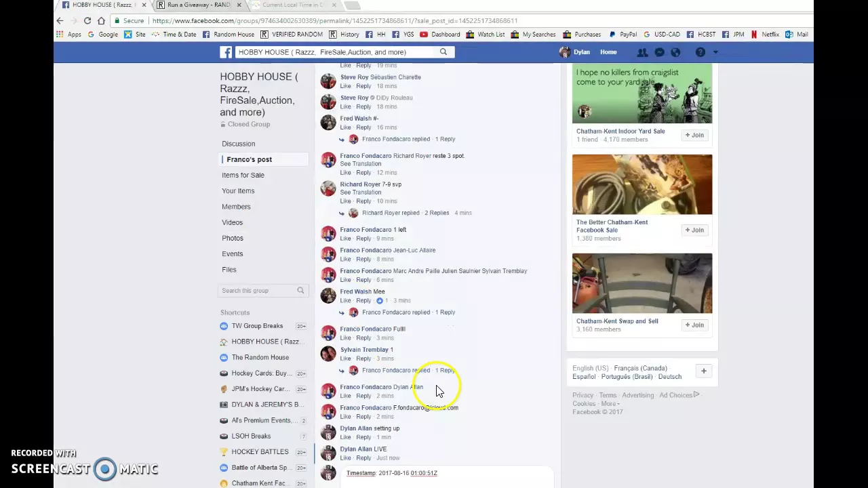This screenshot has height=488, width=868.
Task: Open the Mail bookmark
Action: point(797,35)
